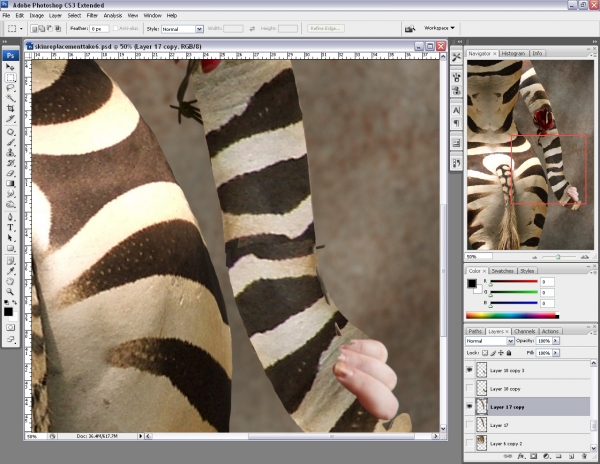Show Layer 6 copy 2

click(470, 443)
